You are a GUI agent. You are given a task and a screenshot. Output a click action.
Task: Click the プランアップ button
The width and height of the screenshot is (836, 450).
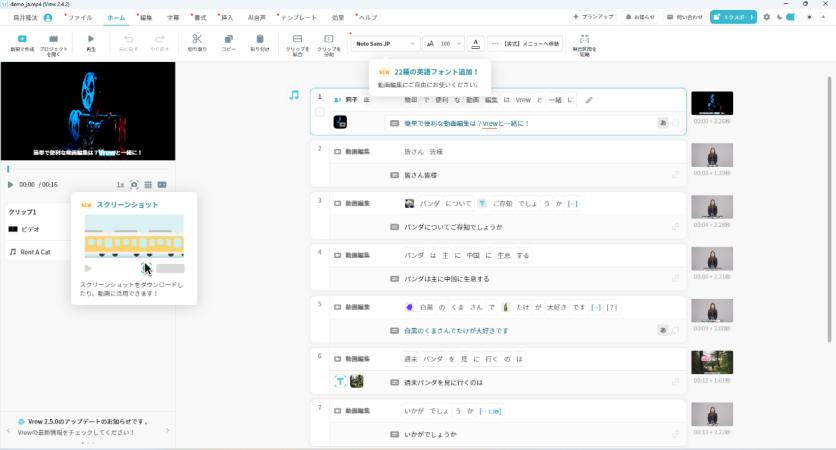coord(593,17)
